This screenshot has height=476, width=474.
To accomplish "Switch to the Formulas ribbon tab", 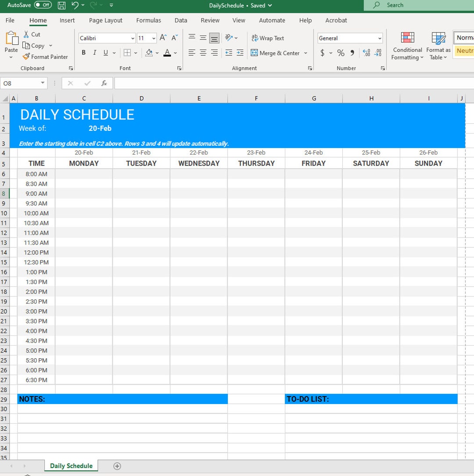I will (148, 20).
